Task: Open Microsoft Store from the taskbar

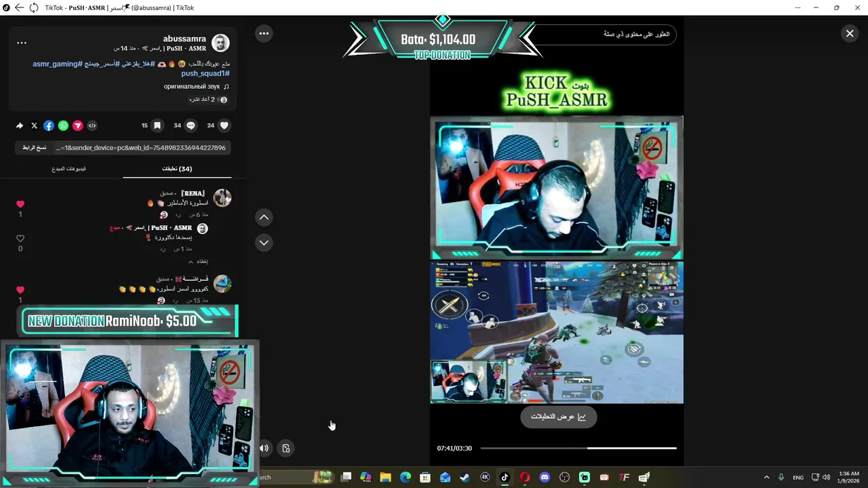Action: coord(425,477)
